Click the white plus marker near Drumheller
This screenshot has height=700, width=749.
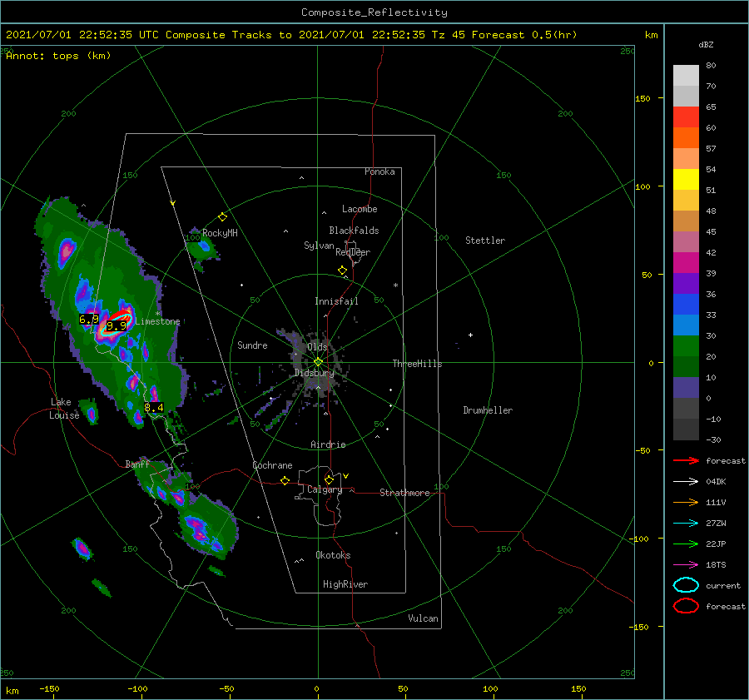click(470, 335)
